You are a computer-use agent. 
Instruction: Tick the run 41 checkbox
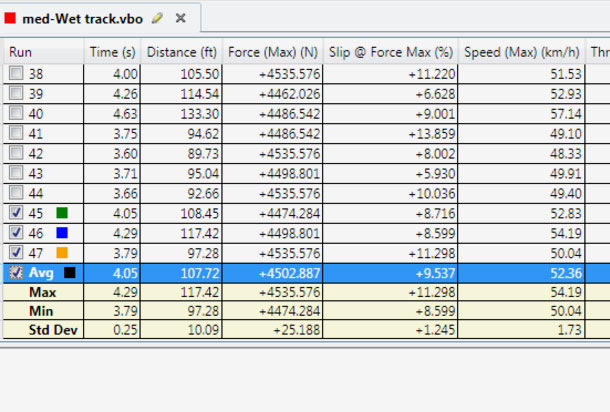pos(16,133)
